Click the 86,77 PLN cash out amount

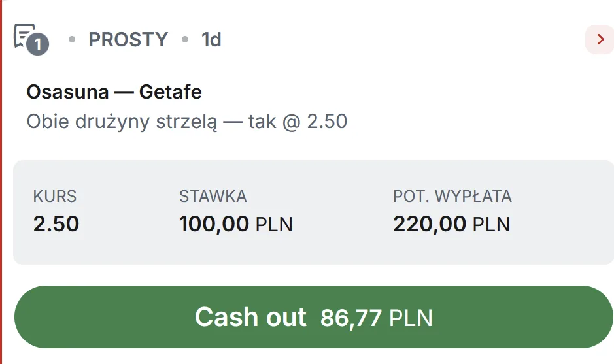[x=377, y=318]
